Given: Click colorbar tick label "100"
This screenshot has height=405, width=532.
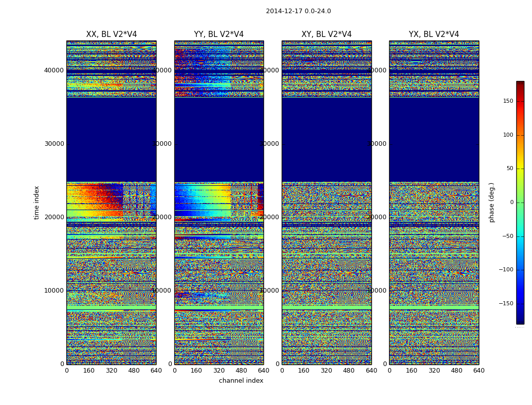Looking at the screenshot, I should coord(508,135).
